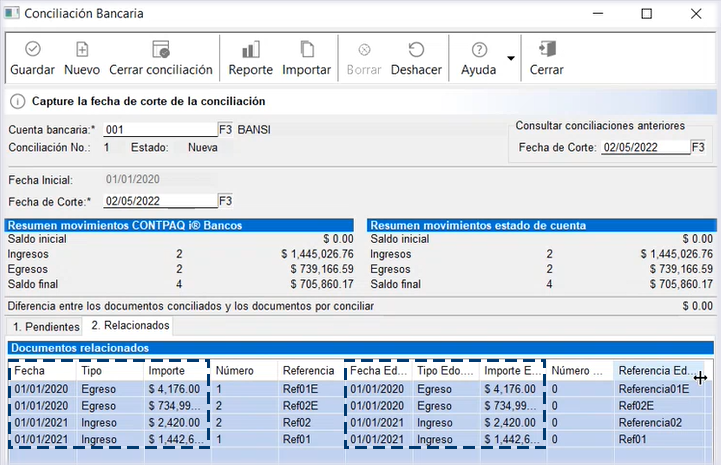
Task: Click the Borrar toolbar icon
Action: point(364,49)
